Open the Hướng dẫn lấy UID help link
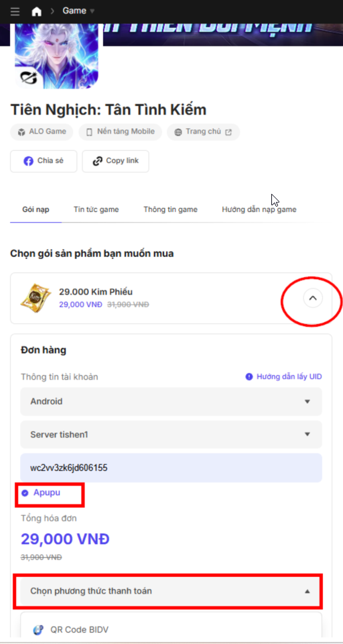 click(283, 376)
